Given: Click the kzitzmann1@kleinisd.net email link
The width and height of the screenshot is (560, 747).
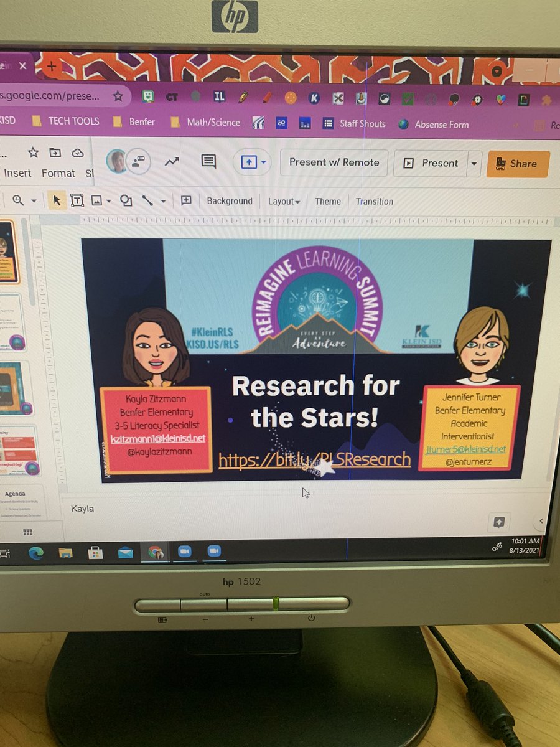Looking at the screenshot, I should pyautogui.click(x=157, y=438).
